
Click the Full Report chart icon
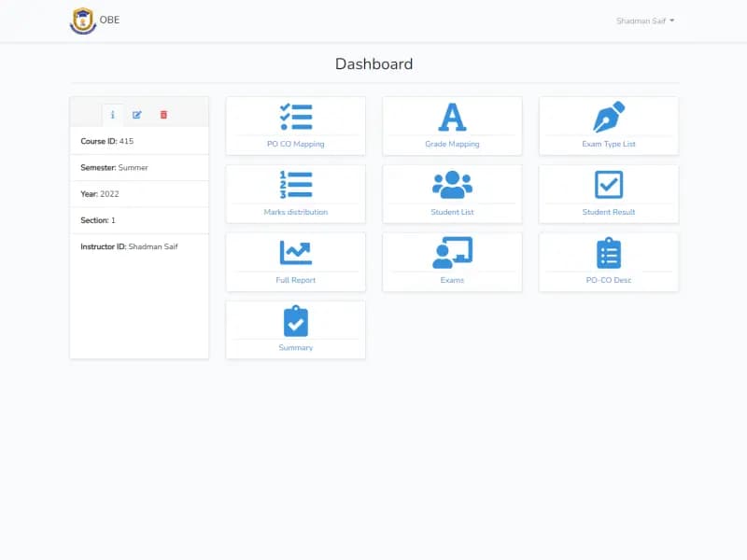[295, 253]
